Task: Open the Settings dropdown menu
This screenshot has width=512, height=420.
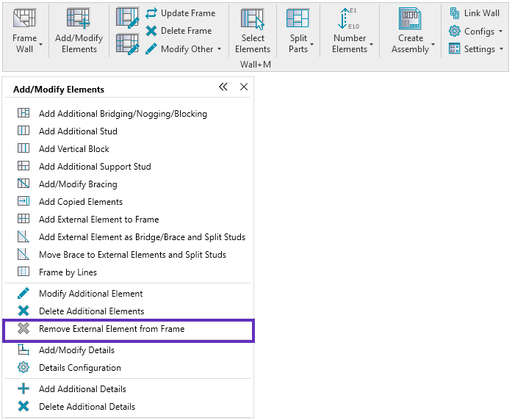Action: [501, 49]
